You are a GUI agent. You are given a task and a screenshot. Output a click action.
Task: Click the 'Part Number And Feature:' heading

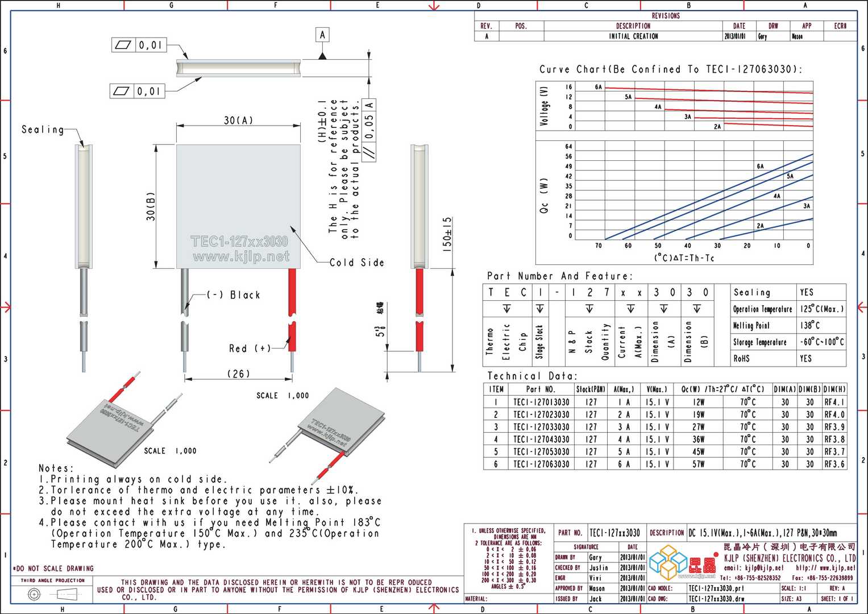point(559,276)
